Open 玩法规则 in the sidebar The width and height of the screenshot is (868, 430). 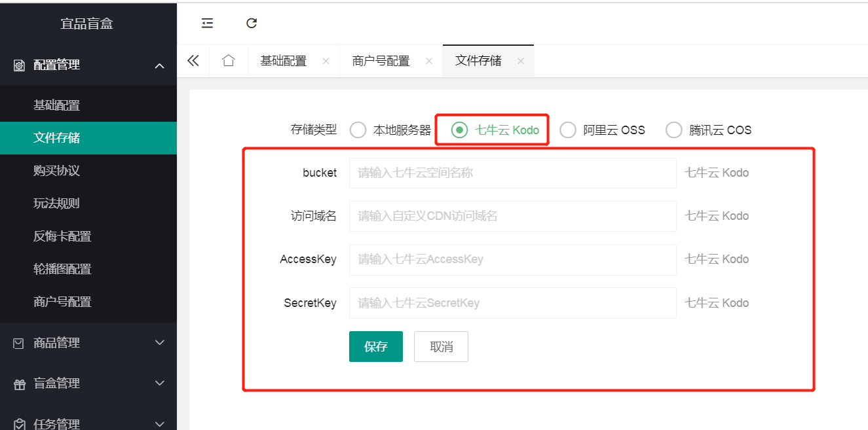pos(88,204)
